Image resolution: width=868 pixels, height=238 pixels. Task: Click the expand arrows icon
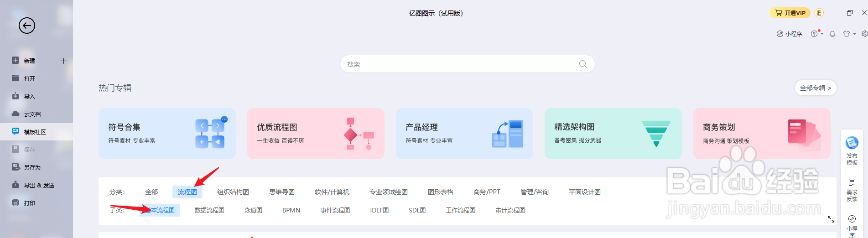831,219
